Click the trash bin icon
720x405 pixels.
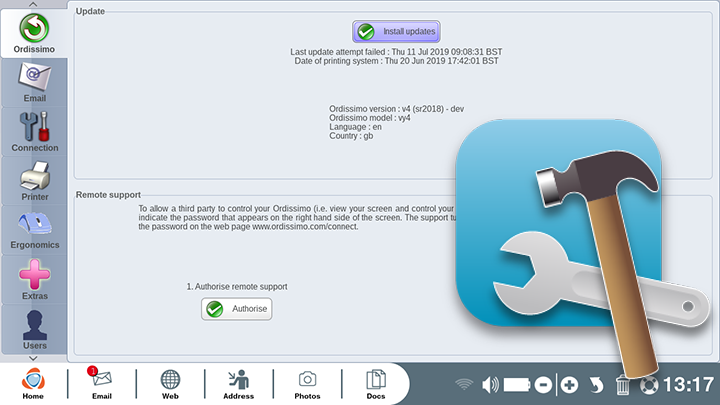coord(622,385)
